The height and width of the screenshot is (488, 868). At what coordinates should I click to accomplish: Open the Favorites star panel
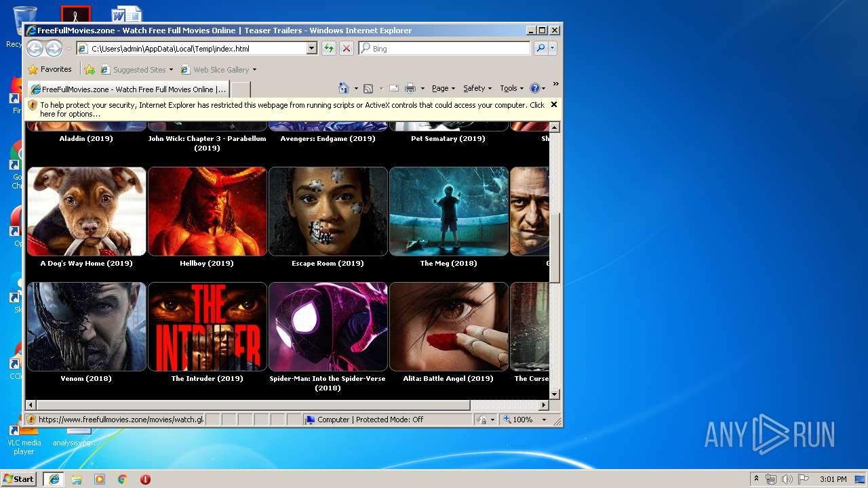(50, 69)
